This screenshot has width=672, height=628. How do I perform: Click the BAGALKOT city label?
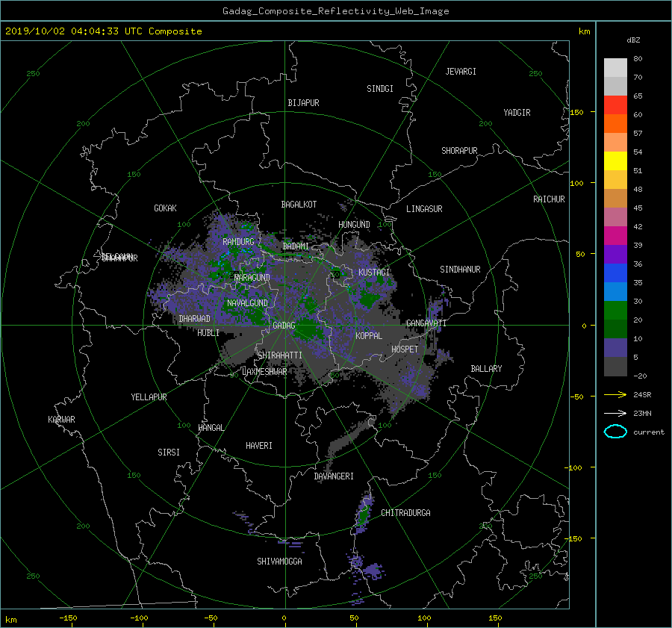[299, 205]
